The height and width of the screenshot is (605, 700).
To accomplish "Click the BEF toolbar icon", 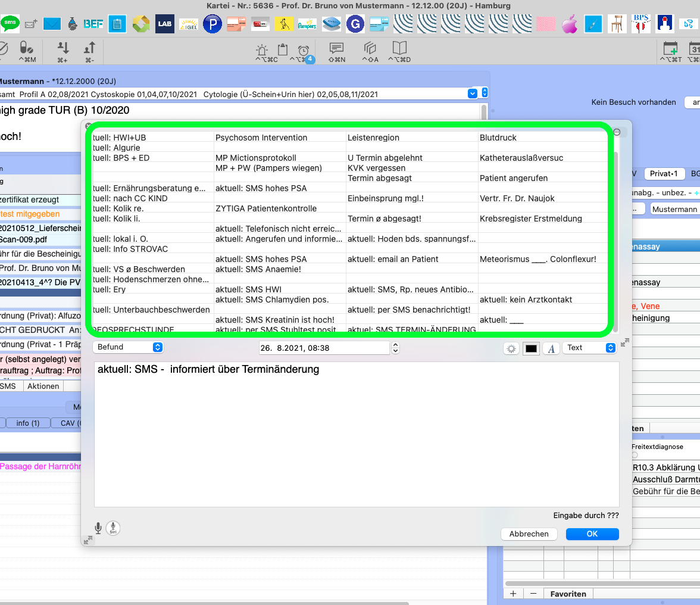I will tap(93, 24).
